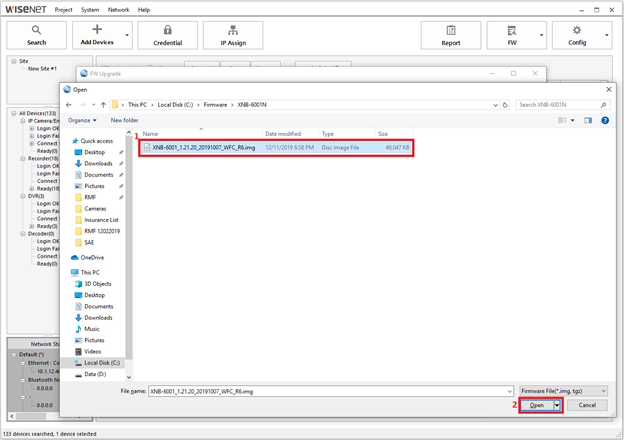624x440 pixels.
Task: Open Downloads under Quick access
Action: click(x=98, y=164)
